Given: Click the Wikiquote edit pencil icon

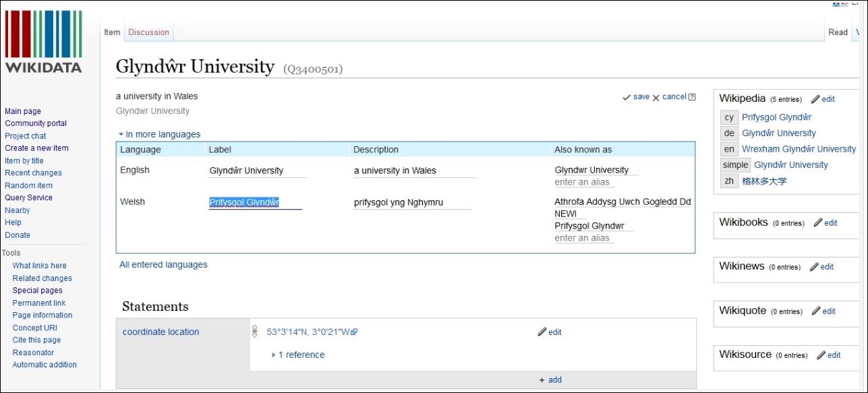Looking at the screenshot, I should tap(816, 311).
